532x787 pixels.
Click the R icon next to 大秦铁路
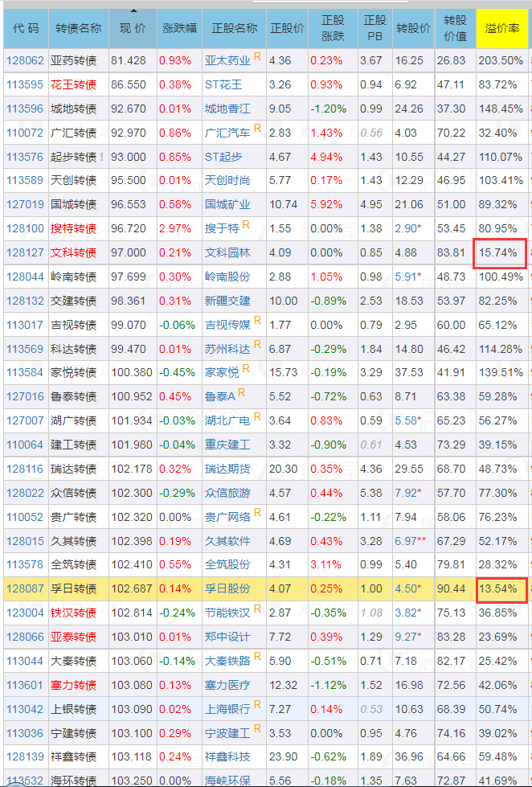point(257,657)
